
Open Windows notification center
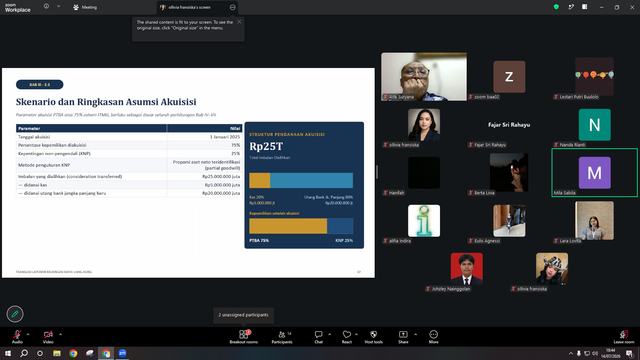coord(630,353)
